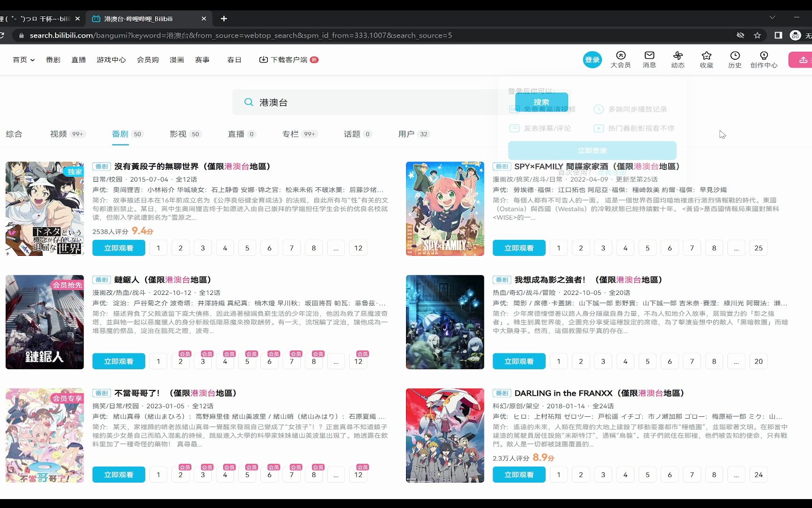Switch to the 专栏 tab
The width and height of the screenshot is (812, 508).
tap(300, 134)
